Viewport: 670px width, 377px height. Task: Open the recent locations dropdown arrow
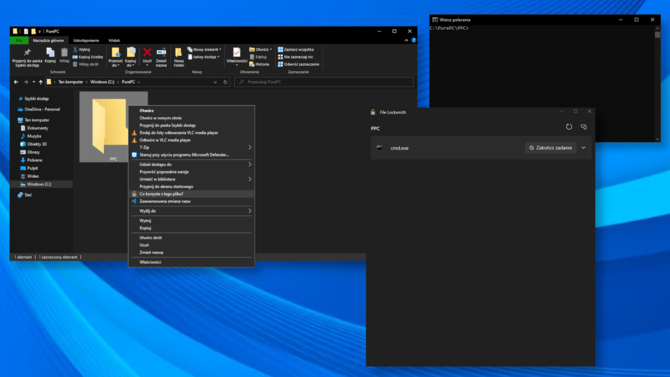[34, 82]
